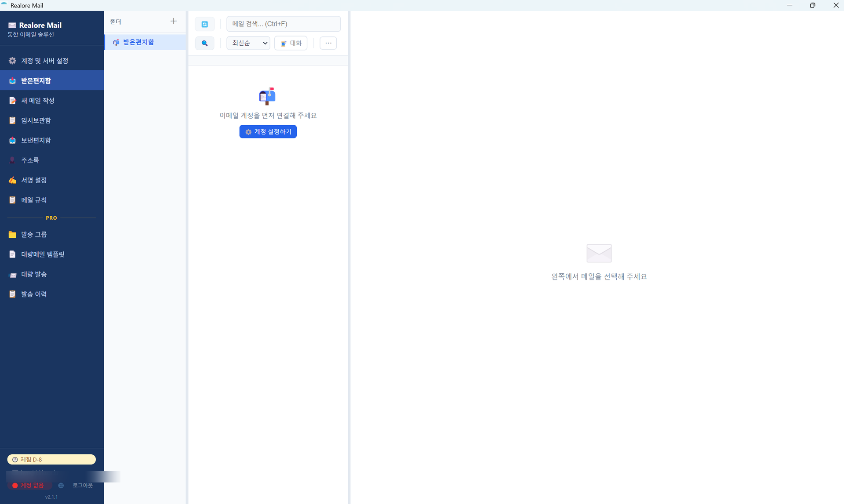The width and height of the screenshot is (844, 504).
Task: Go to 주소록 address book
Action: coord(52,160)
